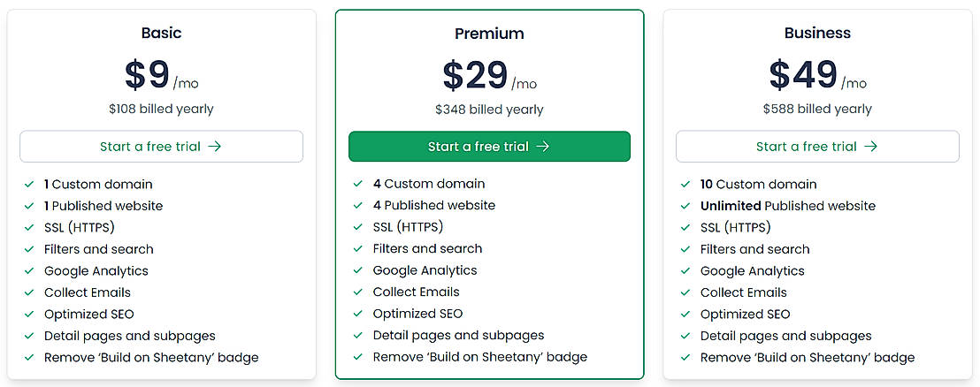This screenshot has width=980, height=387.
Task: Click the Premium plan title
Action: [x=489, y=34]
